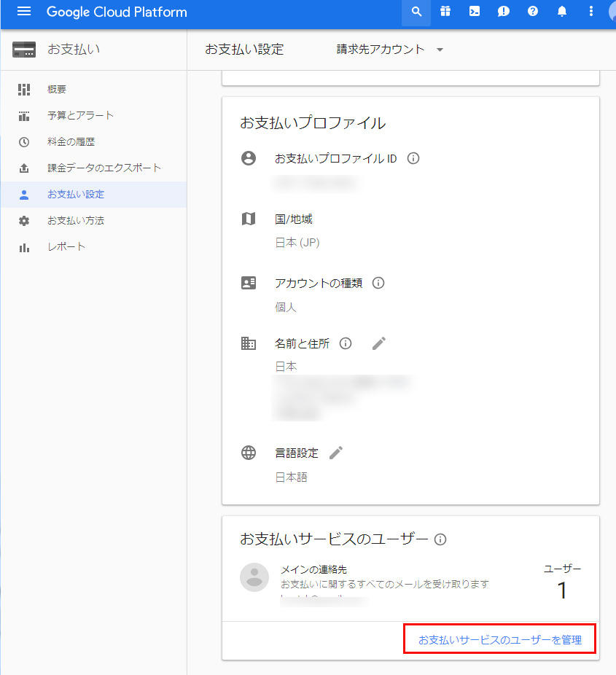
Task: Click the 日本語 language value
Action: point(292,477)
